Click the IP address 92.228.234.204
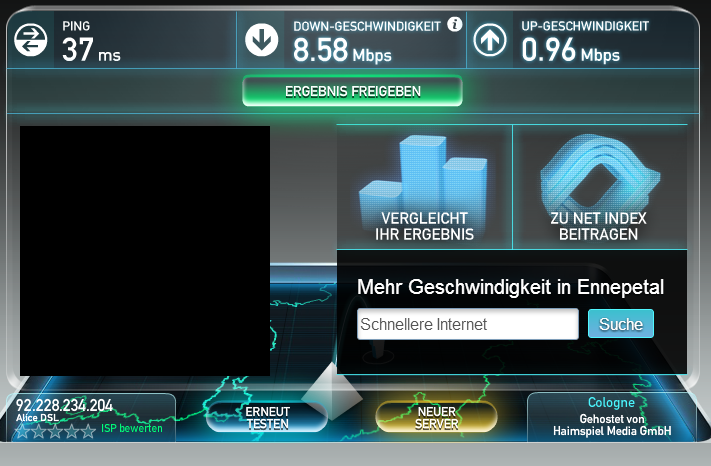 64,405
